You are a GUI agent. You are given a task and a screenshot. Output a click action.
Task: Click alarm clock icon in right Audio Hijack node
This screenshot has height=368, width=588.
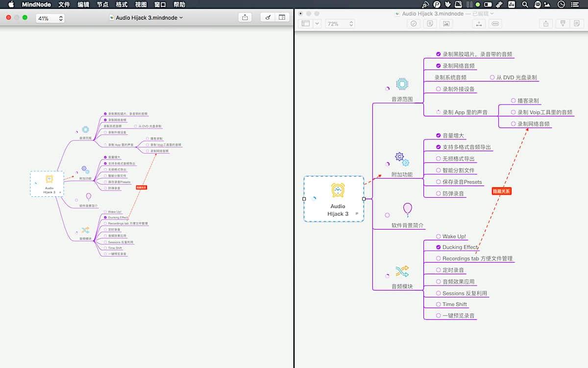(338, 190)
